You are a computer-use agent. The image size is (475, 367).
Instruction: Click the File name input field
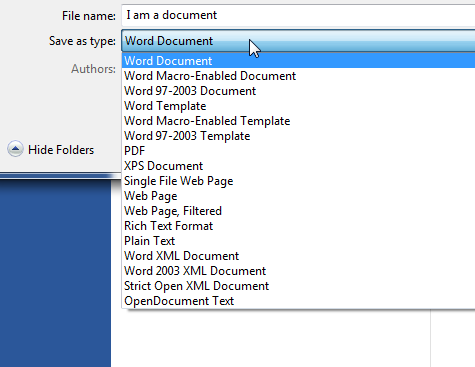[x=298, y=15]
